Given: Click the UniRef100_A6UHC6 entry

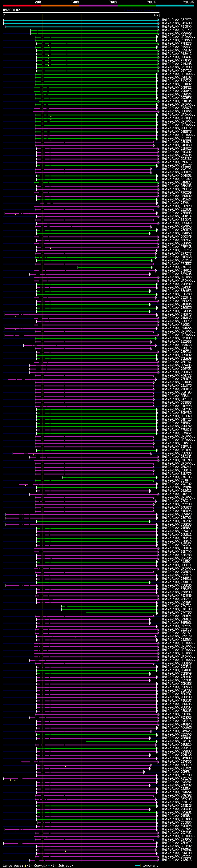Looking at the screenshot, I should [177, 172].
